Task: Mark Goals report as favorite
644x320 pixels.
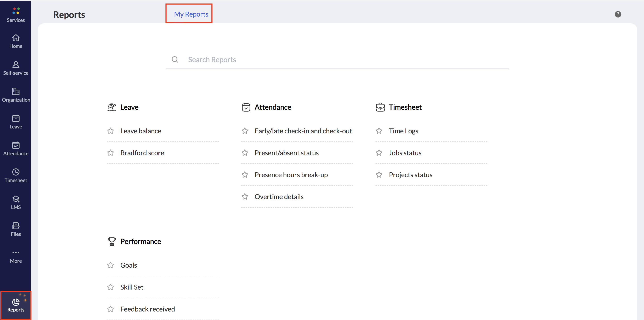Action: point(111,265)
